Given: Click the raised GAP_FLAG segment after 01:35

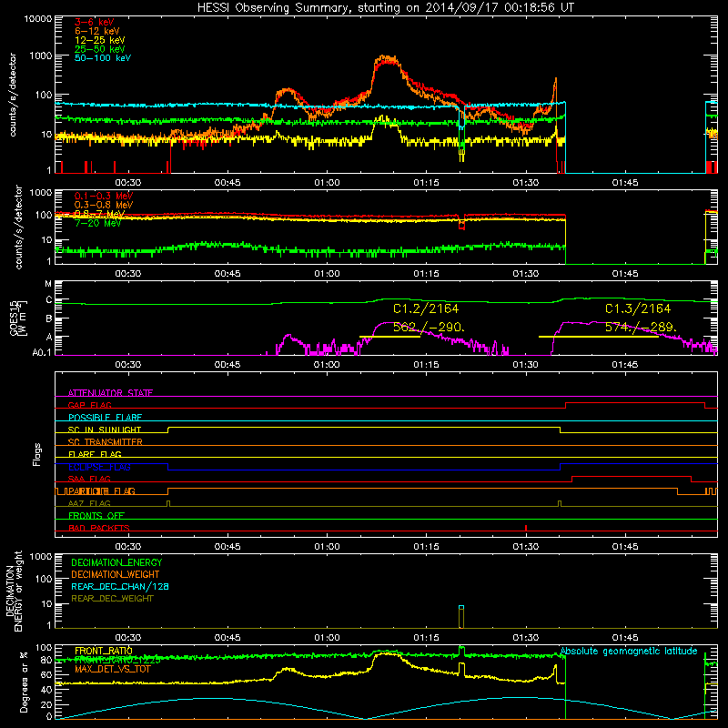Looking at the screenshot, I should 635,403.
